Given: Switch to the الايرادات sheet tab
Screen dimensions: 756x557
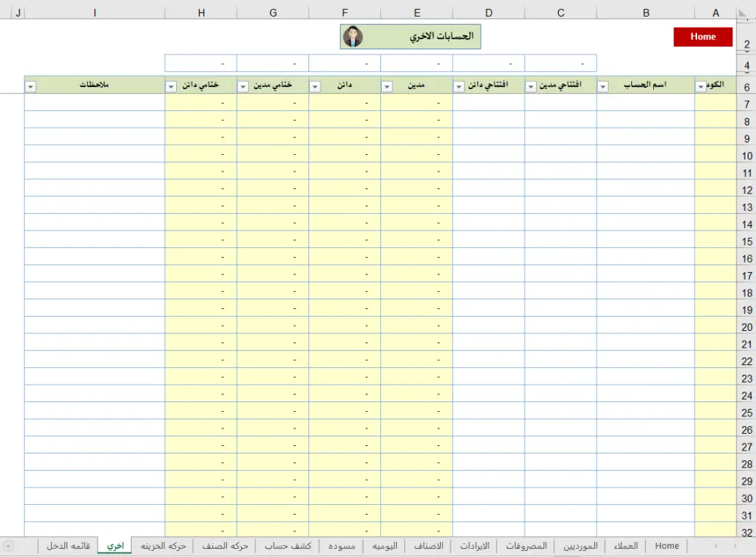Looking at the screenshot, I should (475, 546).
